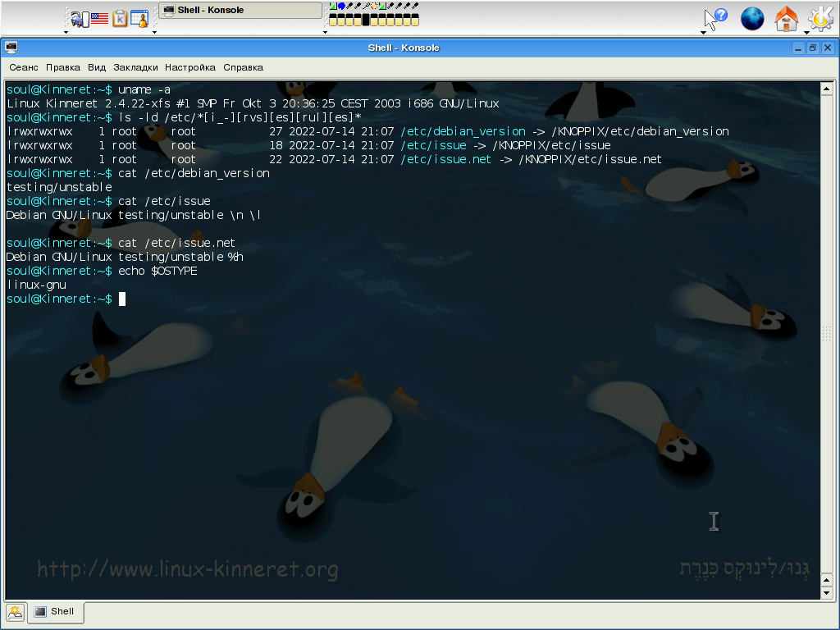Click the /KNOPPIX/etc/debian_version link target
Viewport: 840px width, 630px height.
(640, 131)
